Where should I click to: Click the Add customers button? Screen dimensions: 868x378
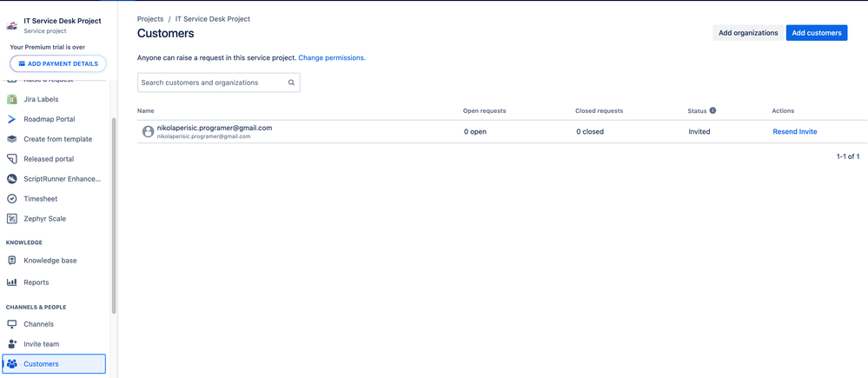(817, 33)
